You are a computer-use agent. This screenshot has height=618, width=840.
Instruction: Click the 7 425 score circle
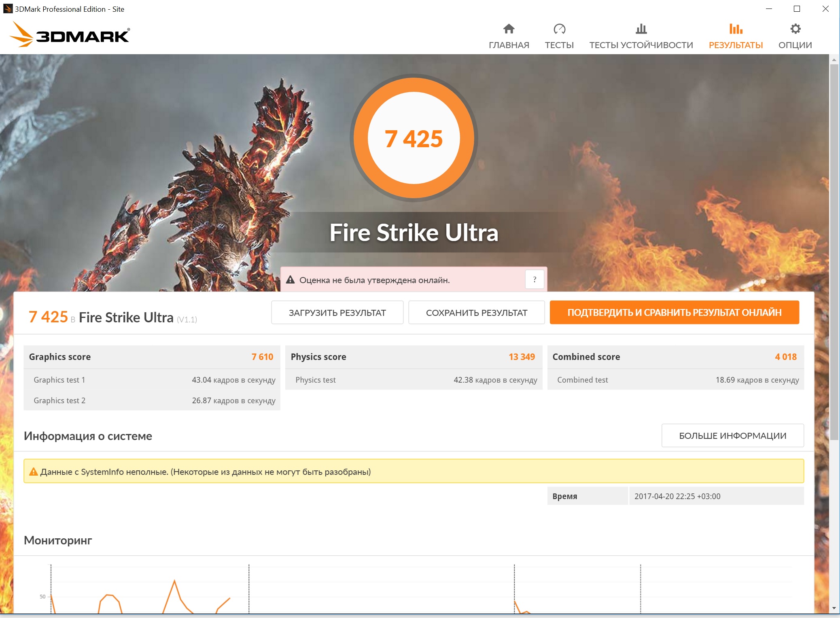[414, 138]
